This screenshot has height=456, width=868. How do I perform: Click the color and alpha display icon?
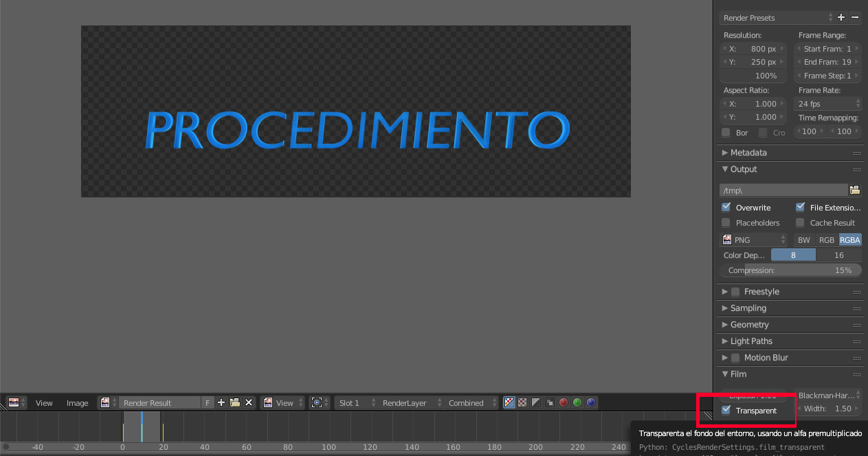click(x=509, y=402)
